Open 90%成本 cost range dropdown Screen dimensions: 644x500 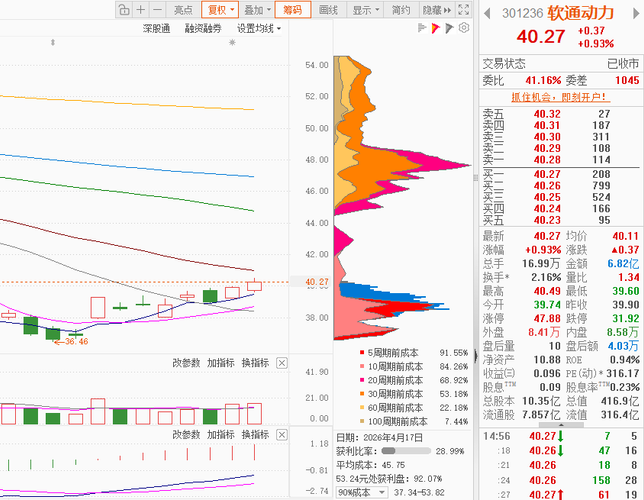pyautogui.click(x=361, y=492)
